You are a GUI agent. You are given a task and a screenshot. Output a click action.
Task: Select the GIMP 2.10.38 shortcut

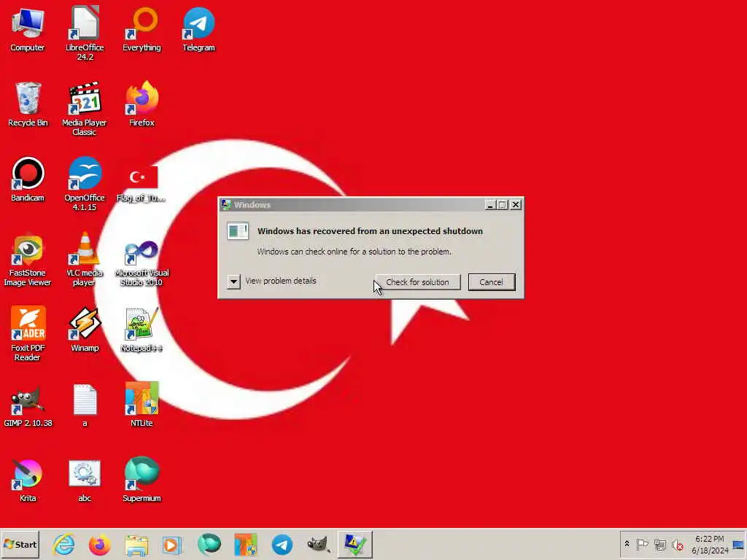pos(28,405)
